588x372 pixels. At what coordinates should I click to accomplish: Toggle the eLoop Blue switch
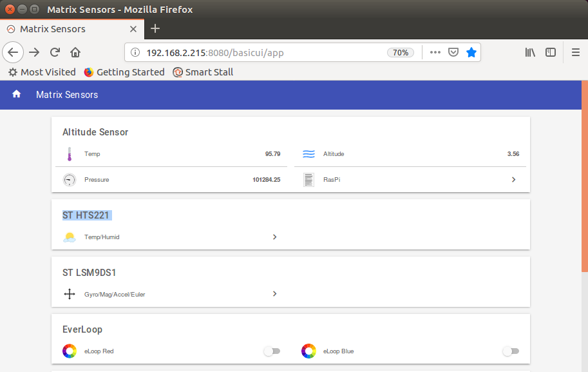(511, 351)
